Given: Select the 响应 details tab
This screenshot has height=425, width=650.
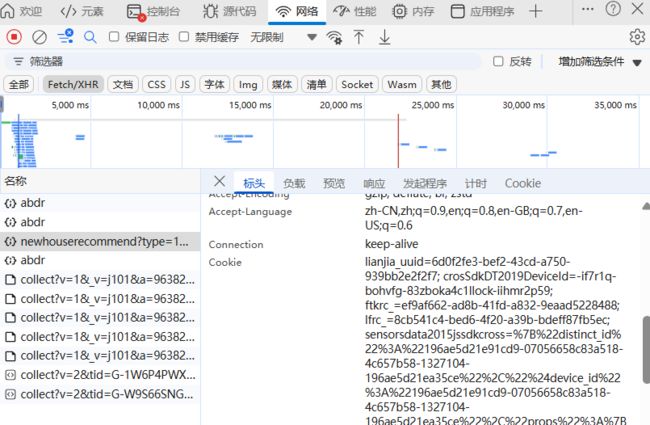Looking at the screenshot, I should tap(374, 183).
